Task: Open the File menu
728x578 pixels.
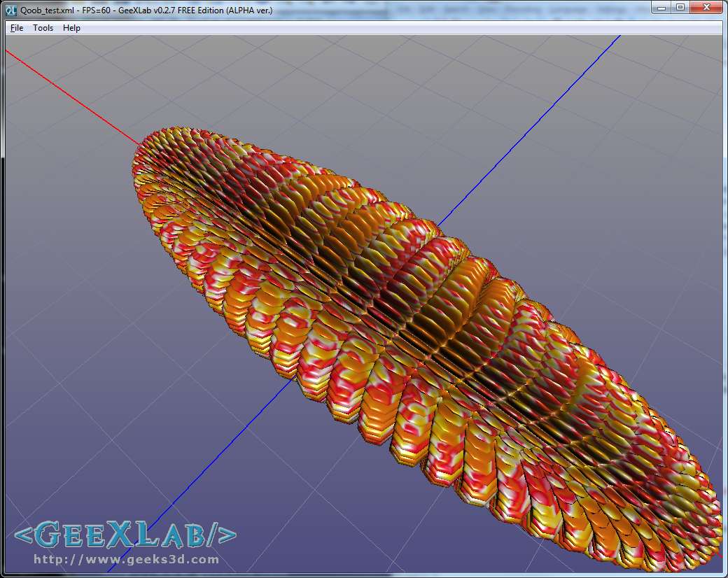Action: 17,28
